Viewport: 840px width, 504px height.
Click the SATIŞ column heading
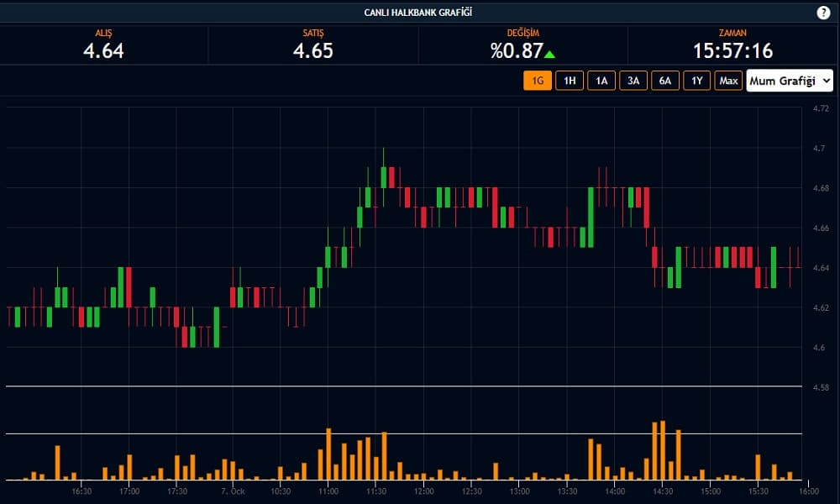coord(312,33)
